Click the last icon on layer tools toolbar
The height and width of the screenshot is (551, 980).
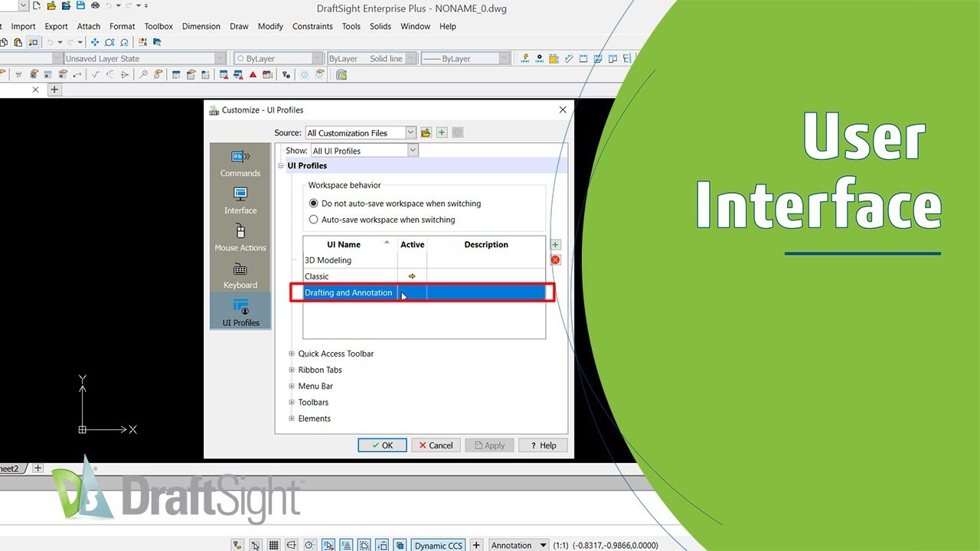click(x=341, y=74)
